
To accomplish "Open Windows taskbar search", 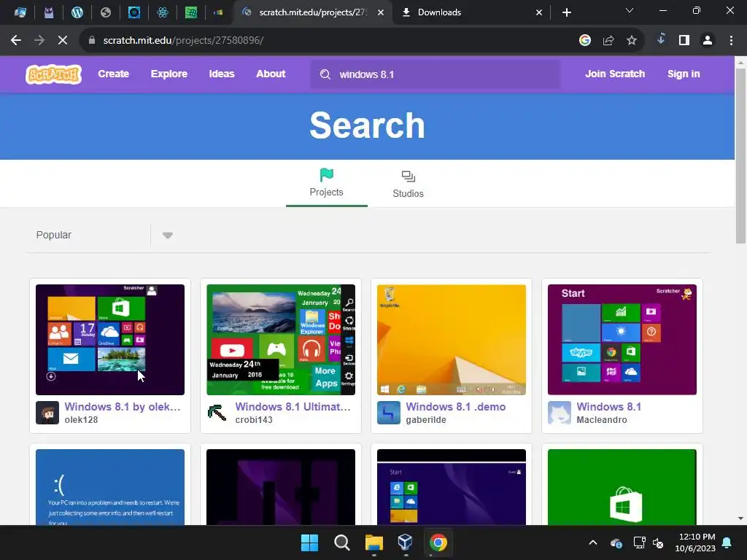I will [x=341, y=542].
